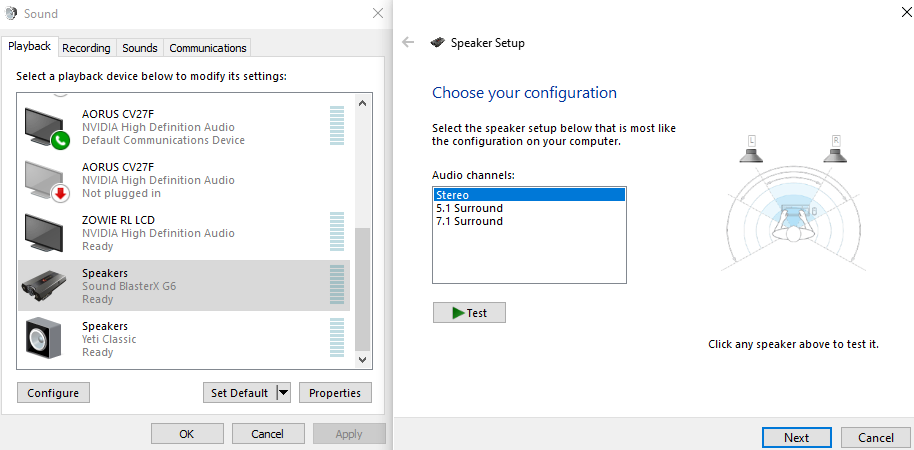Cancel the Speaker Setup wizard
This screenshot has width=914, height=450.
pos(876,438)
